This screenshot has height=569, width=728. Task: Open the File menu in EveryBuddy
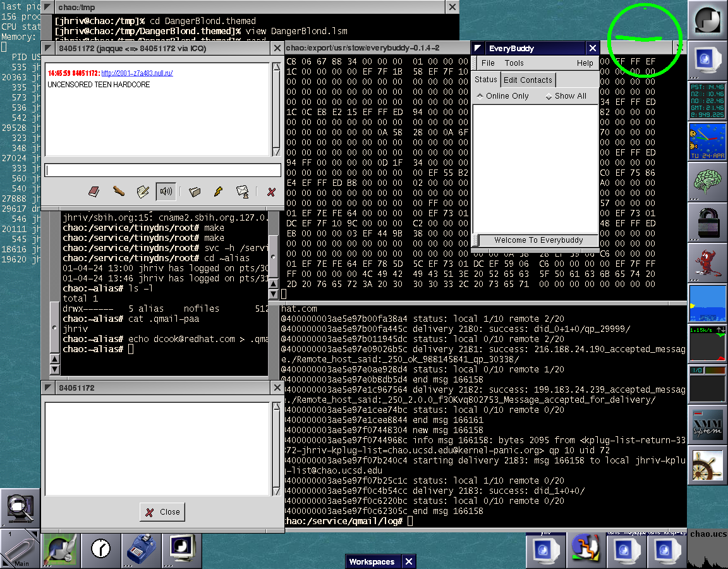[488, 63]
